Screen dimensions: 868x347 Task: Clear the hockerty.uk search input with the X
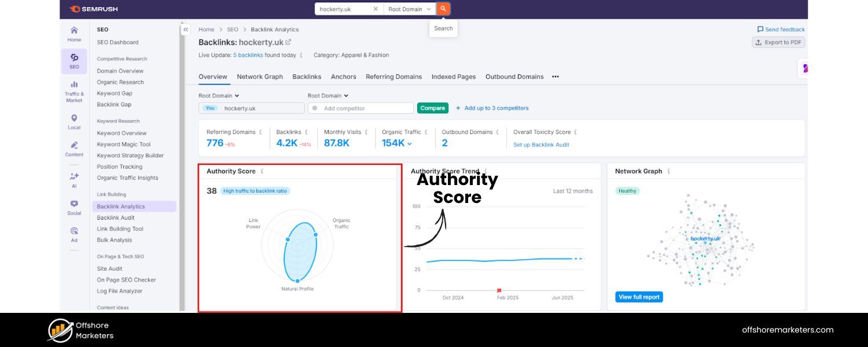click(x=375, y=9)
